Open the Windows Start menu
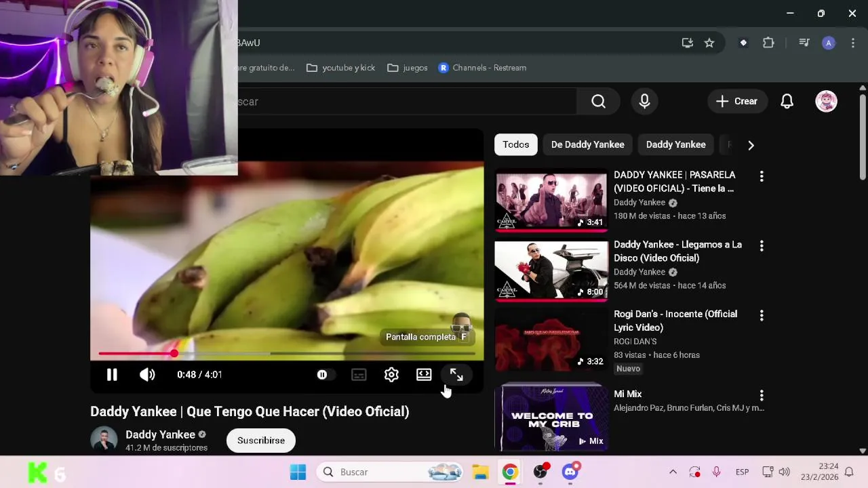The height and width of the screenshot is (488, 868). (298, 472)
